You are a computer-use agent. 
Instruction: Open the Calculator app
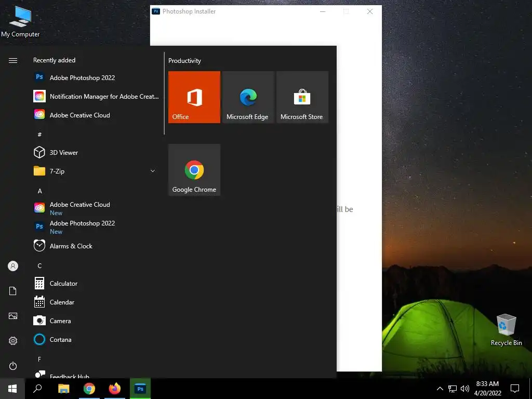pyautogui.click(x=97, y=283)
